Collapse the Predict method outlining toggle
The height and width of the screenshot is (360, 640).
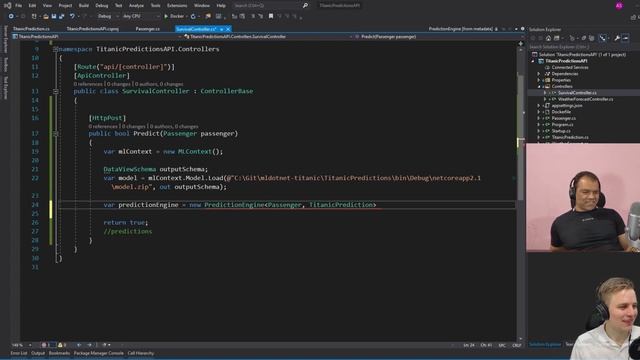[x=56, y=134]
